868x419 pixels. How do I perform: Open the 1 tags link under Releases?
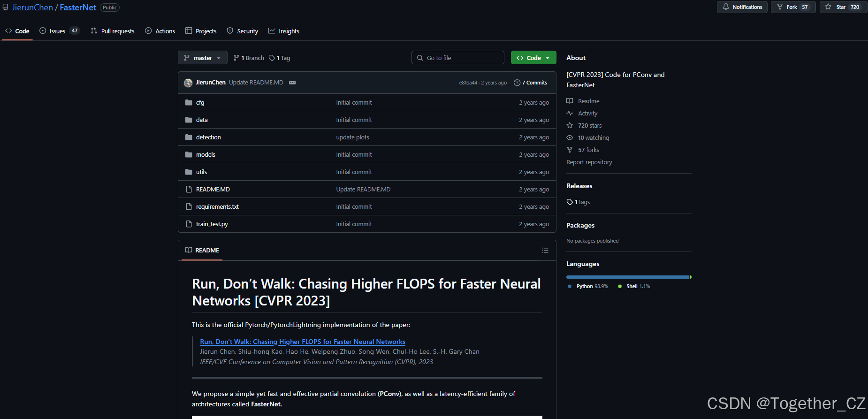578,202
